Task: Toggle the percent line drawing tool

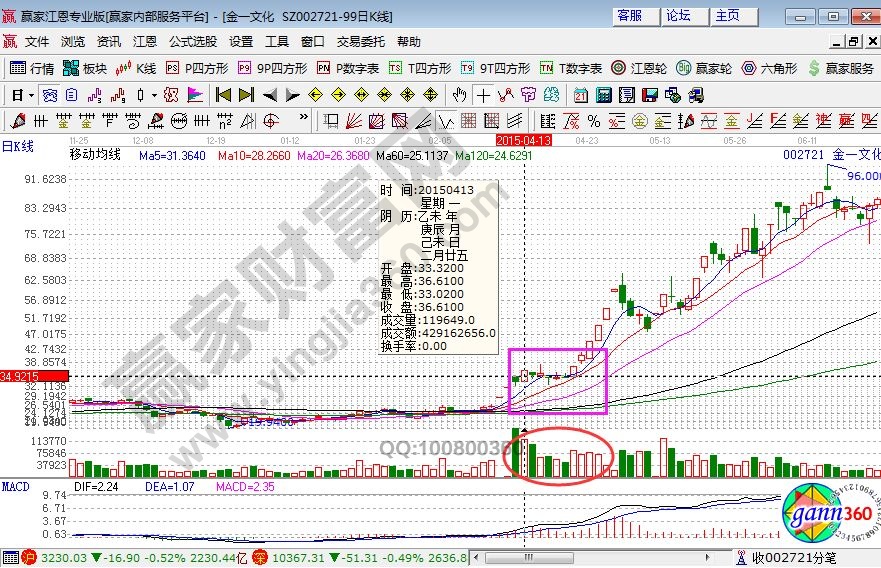Action: (593, 121)
